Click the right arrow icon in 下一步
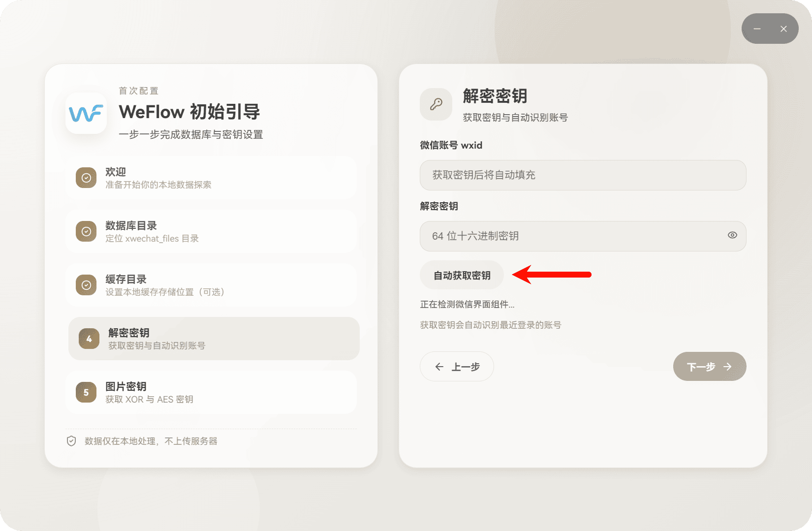This screenshot has width=812, height=531. (727, 366)
